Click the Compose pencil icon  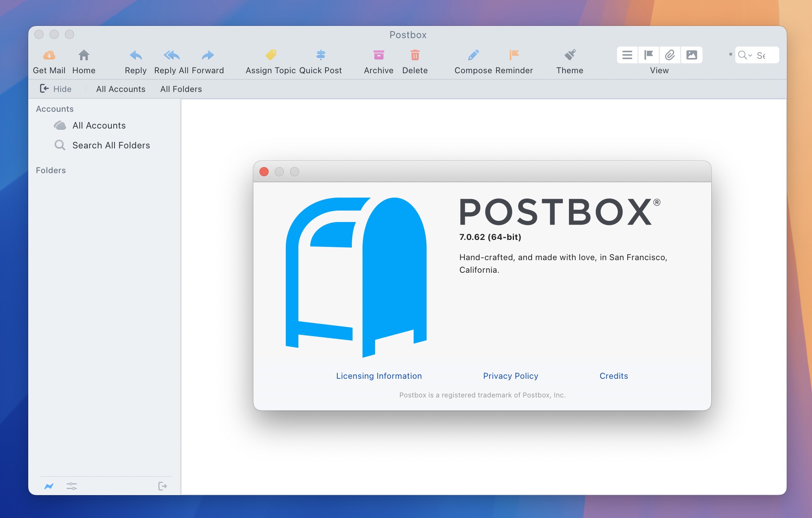coord(473,55)
